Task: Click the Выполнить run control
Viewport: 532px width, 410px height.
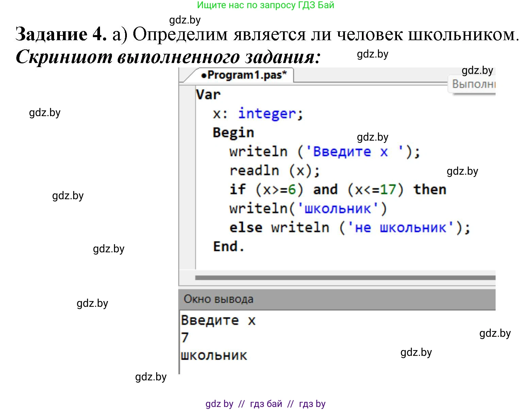Action: tap(473, 83)
